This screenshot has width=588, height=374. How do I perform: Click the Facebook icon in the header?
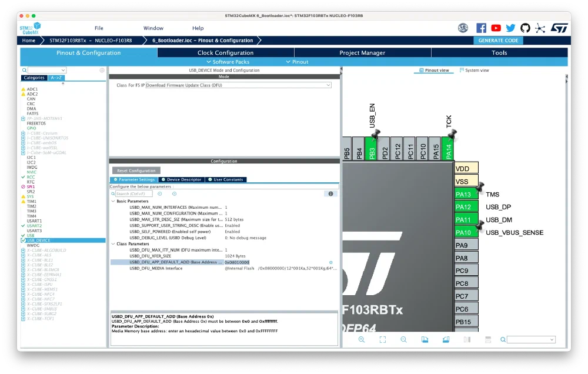pos(481,28)
